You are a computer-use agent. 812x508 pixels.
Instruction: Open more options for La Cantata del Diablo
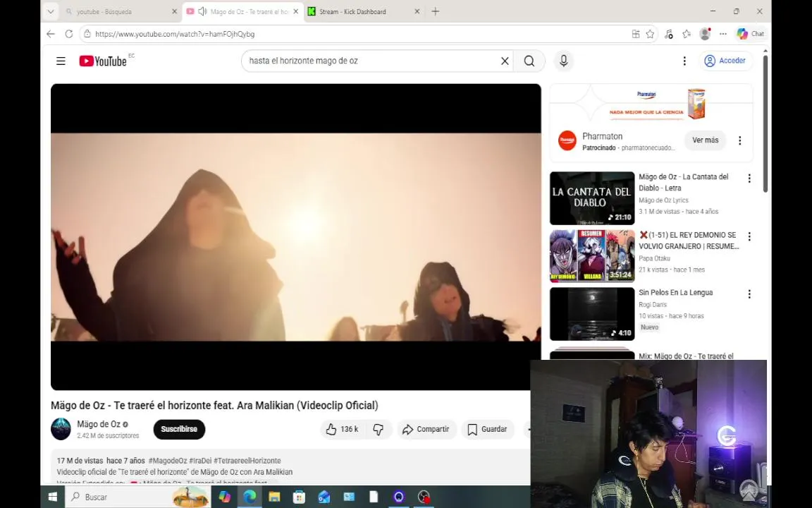749,179
